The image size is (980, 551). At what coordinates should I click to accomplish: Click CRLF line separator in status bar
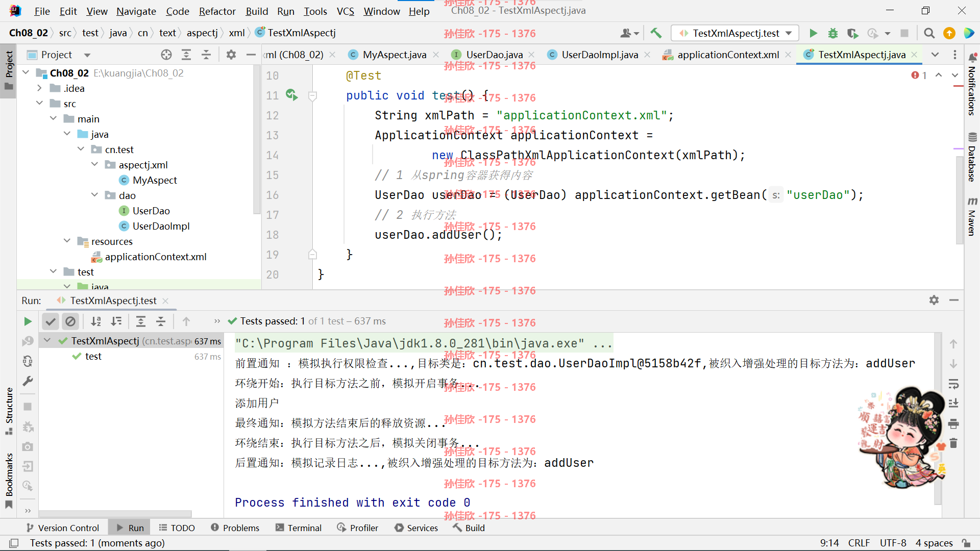(x=859, y=543)
